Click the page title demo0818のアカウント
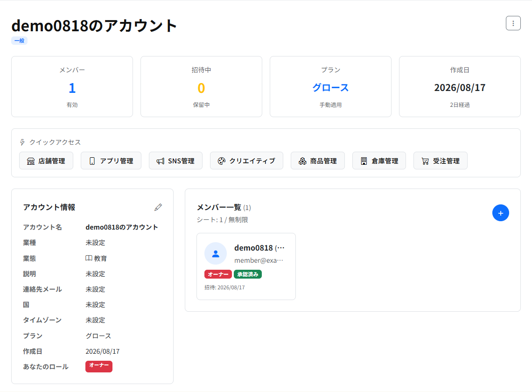This screenshot has height=392, width=532. [x=94, y=26]
